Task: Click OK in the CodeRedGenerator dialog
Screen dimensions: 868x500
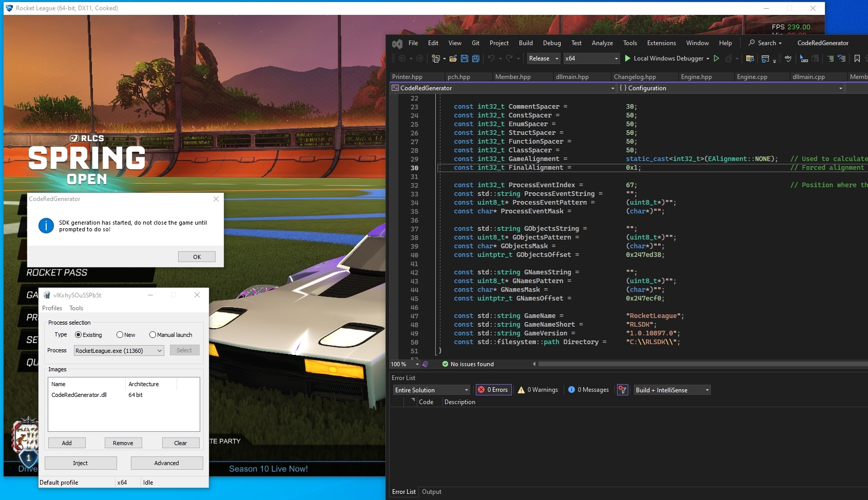Action: [x=197, y=257]
